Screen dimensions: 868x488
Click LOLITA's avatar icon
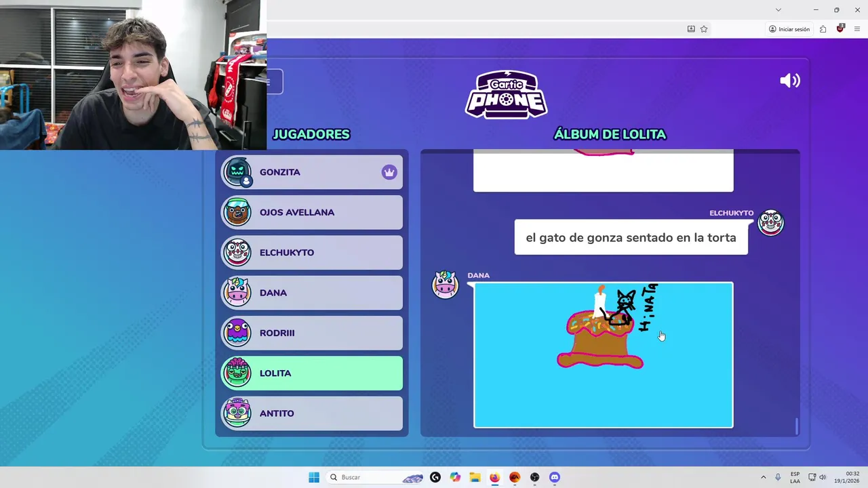coord(237,373)
